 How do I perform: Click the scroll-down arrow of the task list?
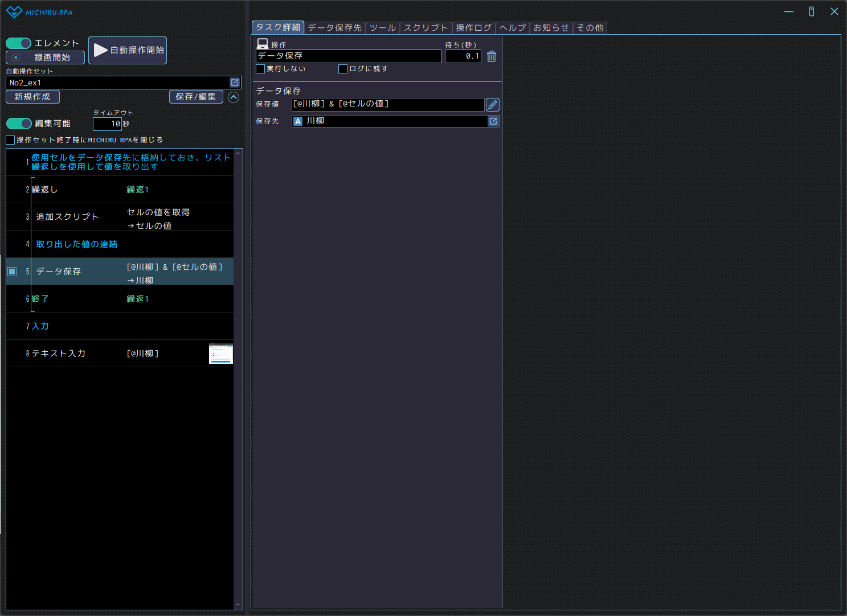point(238,605)
